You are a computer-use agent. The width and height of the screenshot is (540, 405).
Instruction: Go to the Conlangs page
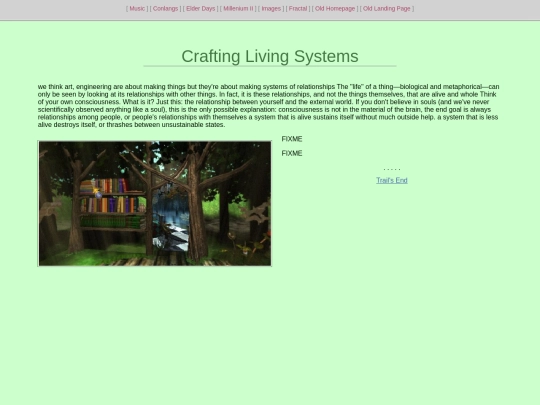click(x=165, y=9)
